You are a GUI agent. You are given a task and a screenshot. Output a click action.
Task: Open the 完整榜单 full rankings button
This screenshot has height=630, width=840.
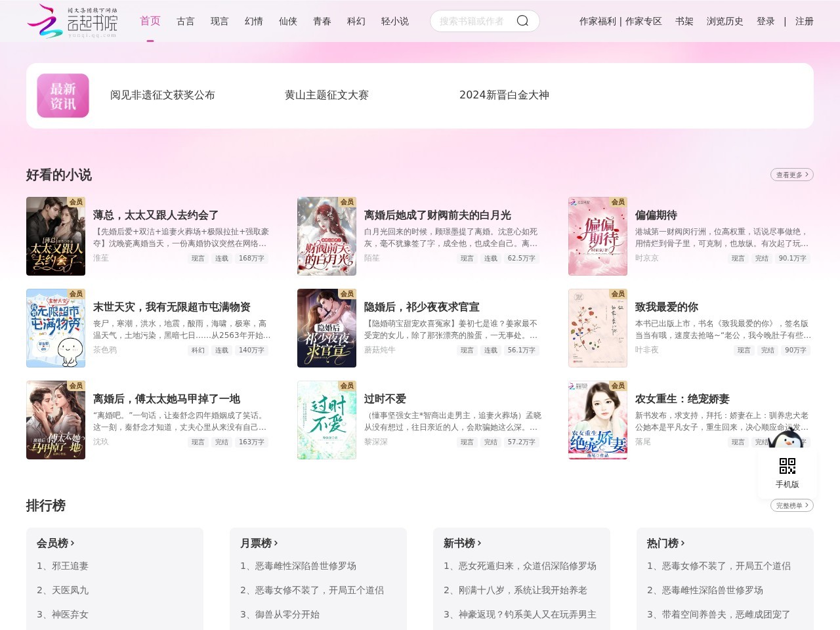coord(791,505)
